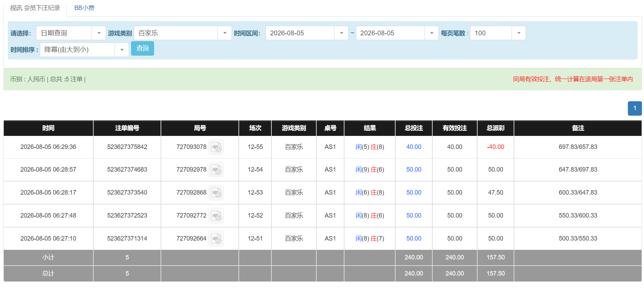Screen dimensions: 644x291
Task: Click the 总计 total row label
Action: (48, 273)
